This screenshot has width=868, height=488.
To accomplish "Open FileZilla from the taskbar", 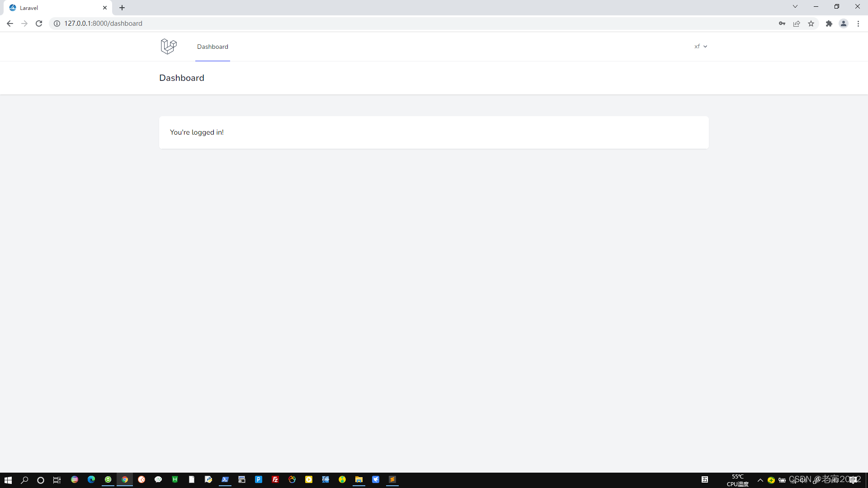I will (275, 480).
